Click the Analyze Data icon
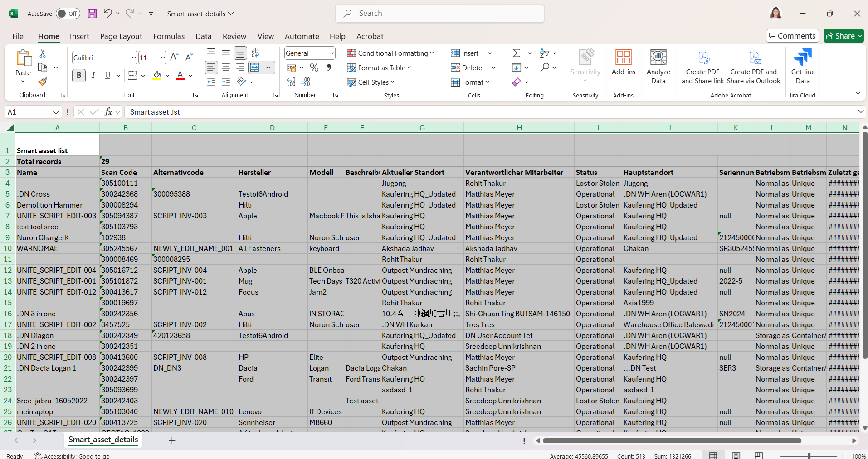The image size is (868, 459). click(658, 67)
